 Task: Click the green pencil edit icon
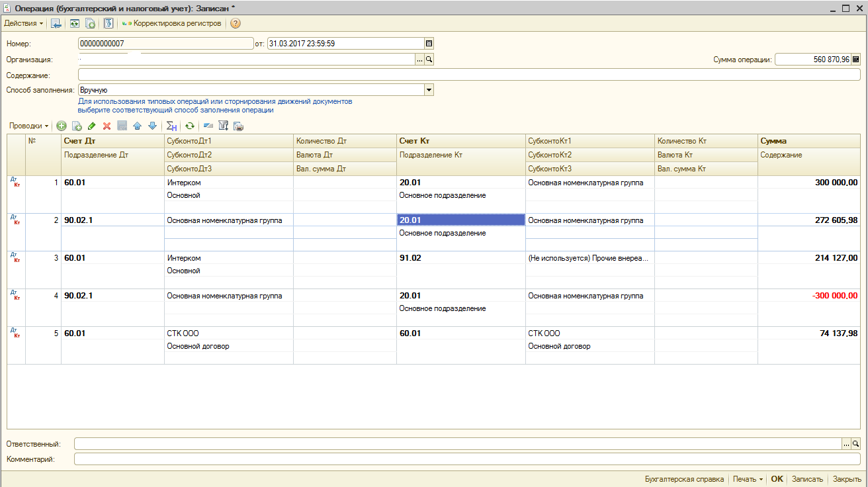click(x=92, y=126)
